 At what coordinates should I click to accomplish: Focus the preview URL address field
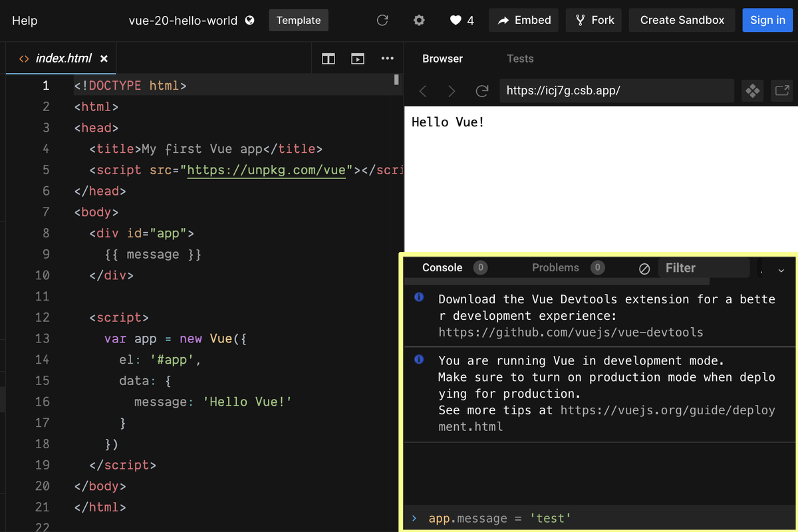(x=617, y=90)
